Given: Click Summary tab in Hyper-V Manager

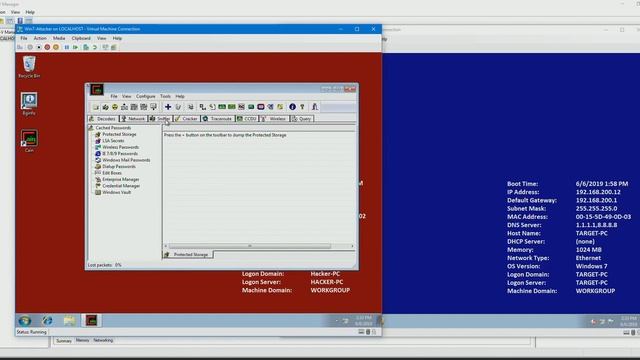Looking at the screenshot, I should [64, 341].
